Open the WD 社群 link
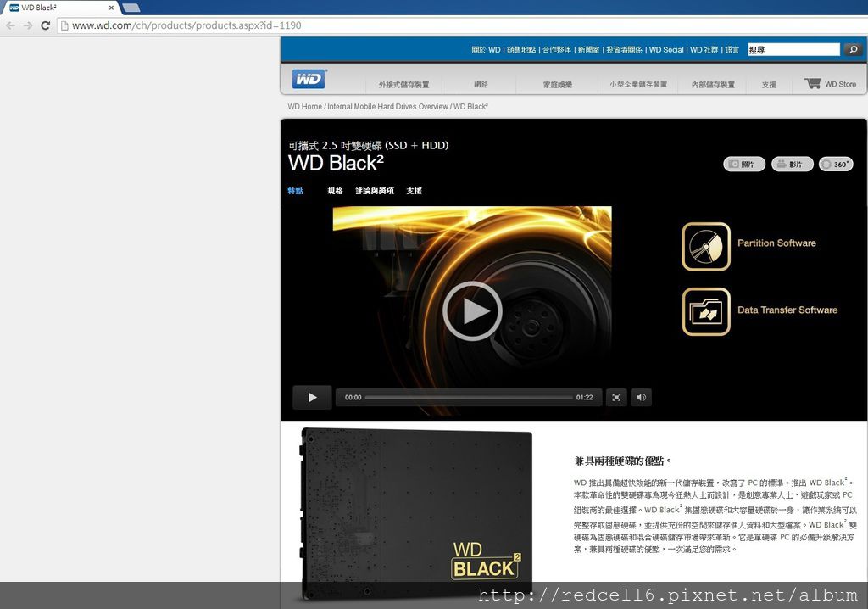The width and height of the screenshot is (868, 609). tap(704, 50)
